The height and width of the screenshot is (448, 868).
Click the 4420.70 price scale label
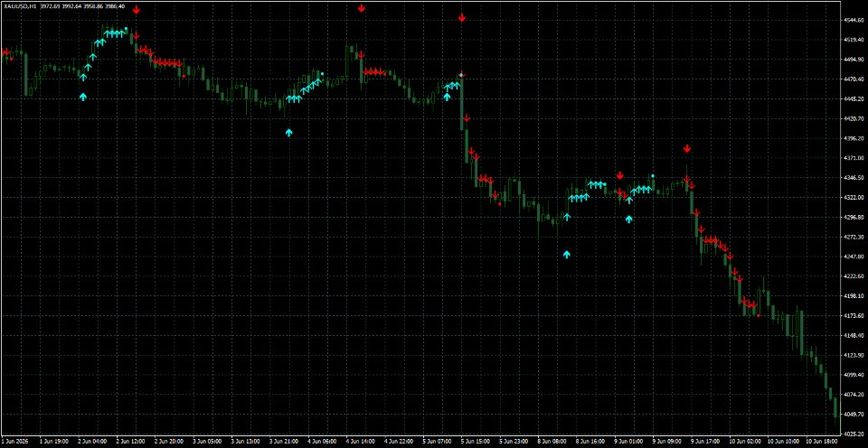tap(854, 119)
